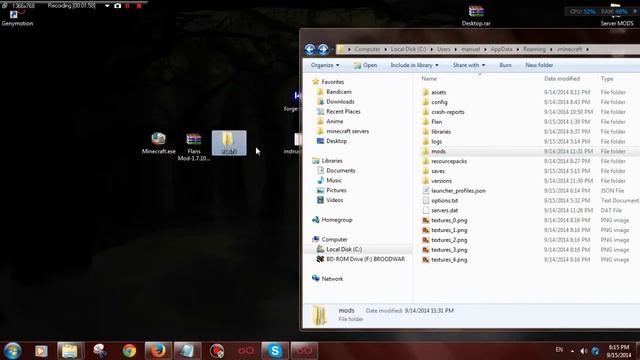Click the volume speaker icon in tray

tap(584, 351)
